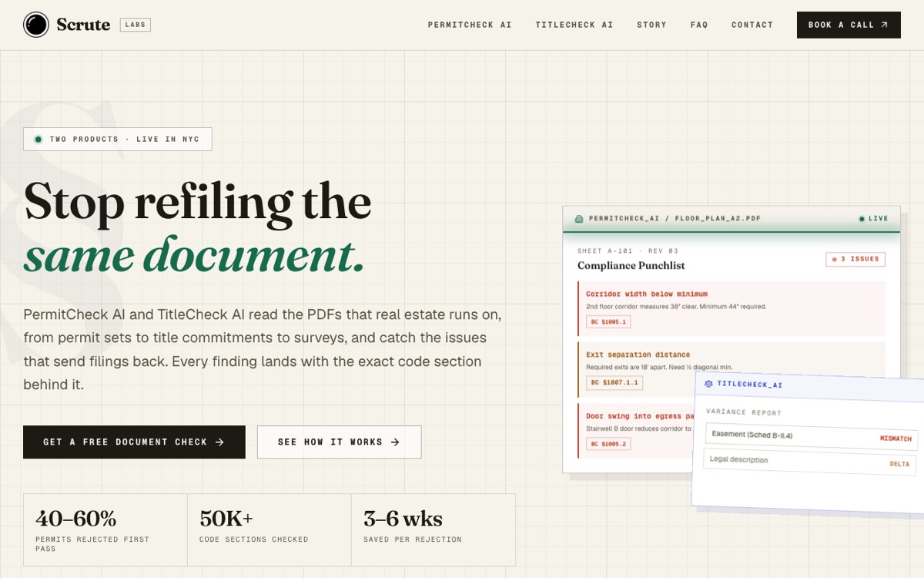This screenshot has width=924, height=578.
Task: Select the Legal description row
Action: 810,462
